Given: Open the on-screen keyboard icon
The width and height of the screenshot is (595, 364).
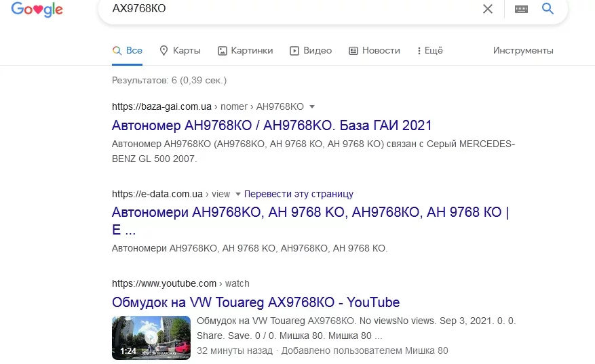Looking at the screenshot, I should point(521,9).
